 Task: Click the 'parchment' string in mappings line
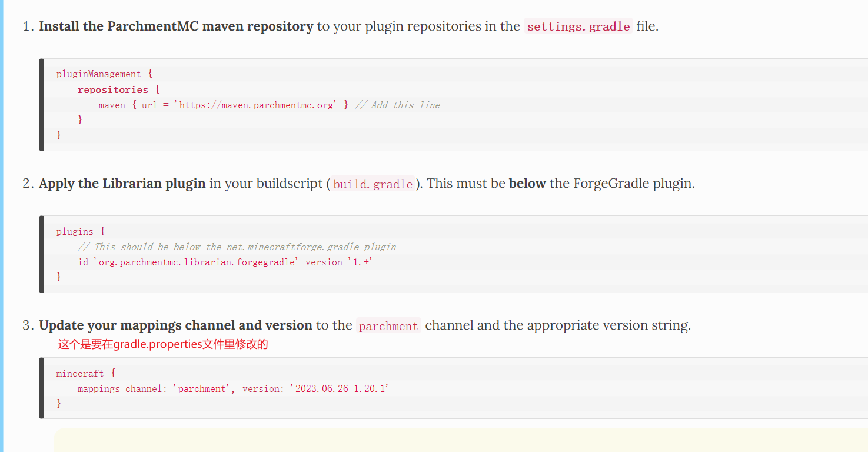(x=202, y=389)
